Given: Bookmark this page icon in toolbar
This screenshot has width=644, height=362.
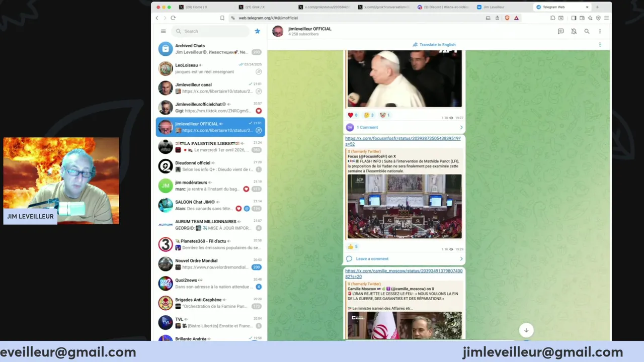Looking at the screenshot, I should click(222, 18).
